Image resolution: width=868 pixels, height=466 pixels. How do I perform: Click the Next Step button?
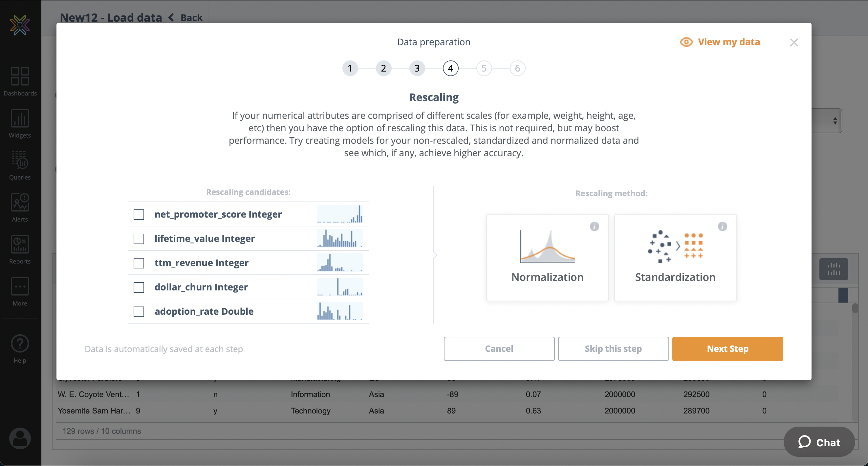point(727,349)
